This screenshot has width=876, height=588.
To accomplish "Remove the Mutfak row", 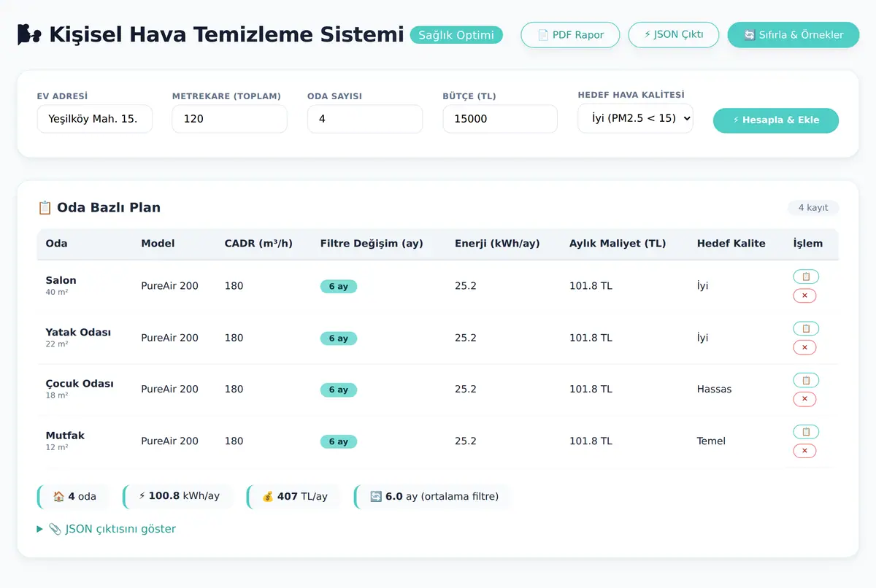I will (804, 451).
